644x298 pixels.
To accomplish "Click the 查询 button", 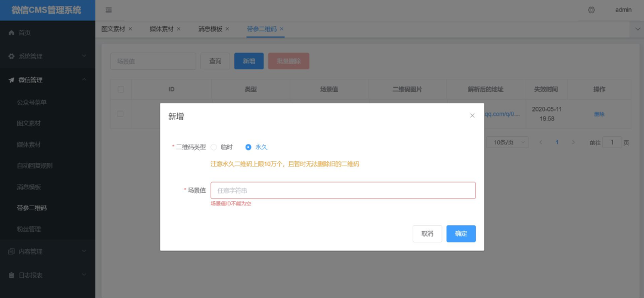I will click(x=215, y=61).
